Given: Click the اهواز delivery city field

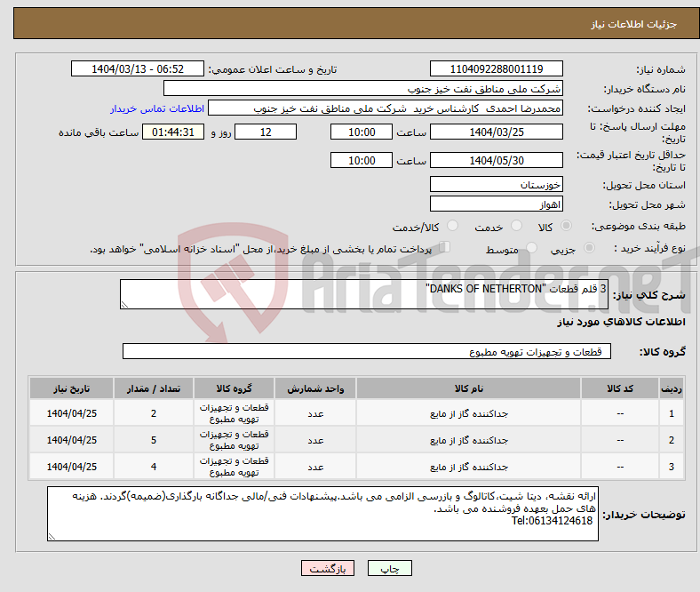Looking at the screenshot, I should coord(496,204).
